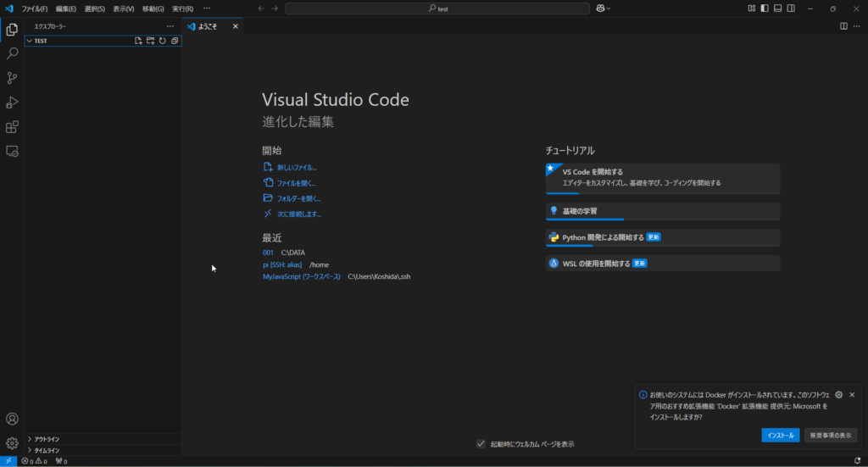
Task: Open the Accounts menu icon
Action: [12, 419]
